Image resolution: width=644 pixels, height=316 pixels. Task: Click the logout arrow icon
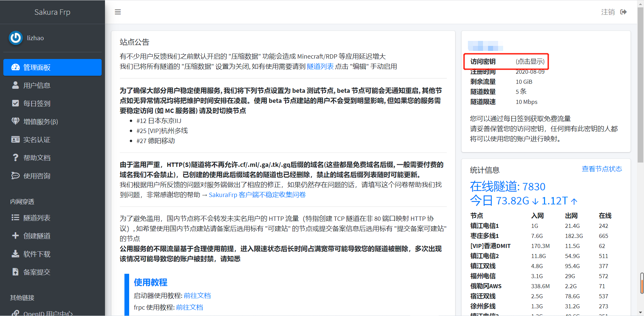[x=624, y=12]
